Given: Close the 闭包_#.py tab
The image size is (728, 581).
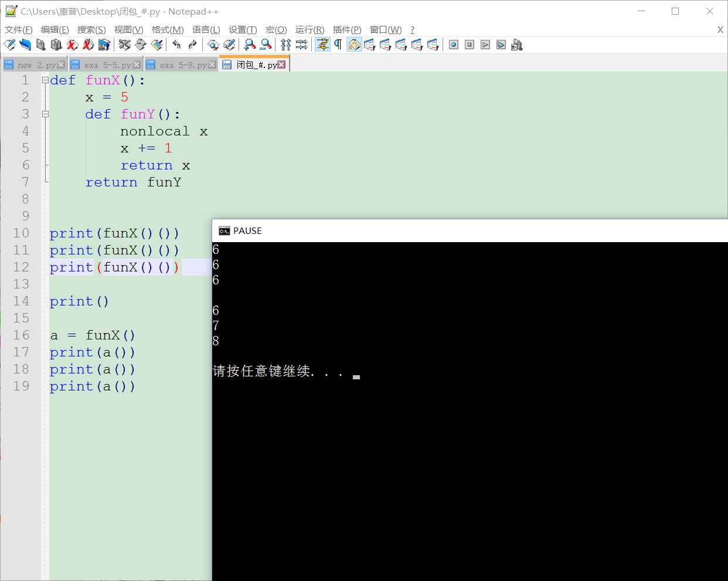Looking at the screenshot, I should (x=282, y=64).
